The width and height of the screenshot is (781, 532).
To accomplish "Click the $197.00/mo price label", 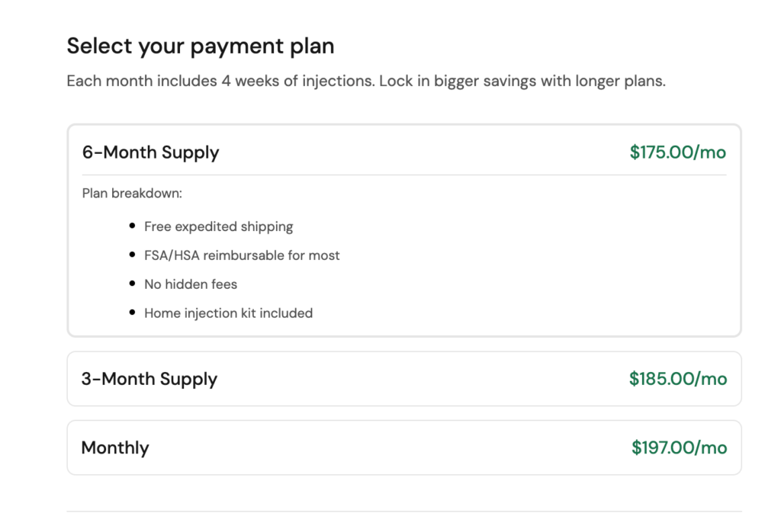I will click(679, 447).
